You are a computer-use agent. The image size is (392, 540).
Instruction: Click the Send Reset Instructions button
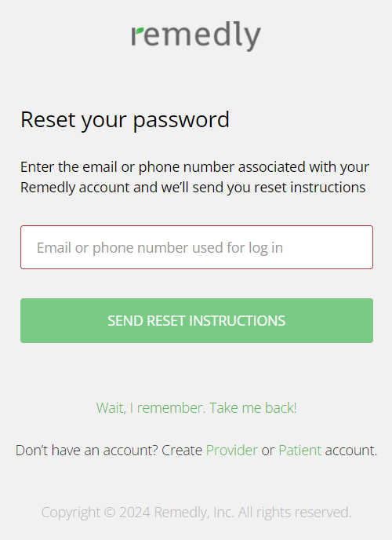coord(197,320)
